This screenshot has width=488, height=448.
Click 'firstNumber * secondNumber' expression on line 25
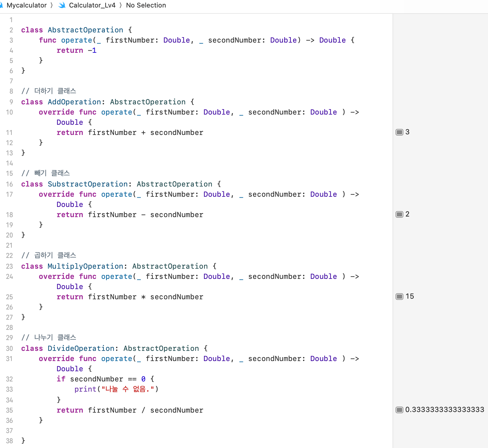pyautogui.click(x=146, y=297)
